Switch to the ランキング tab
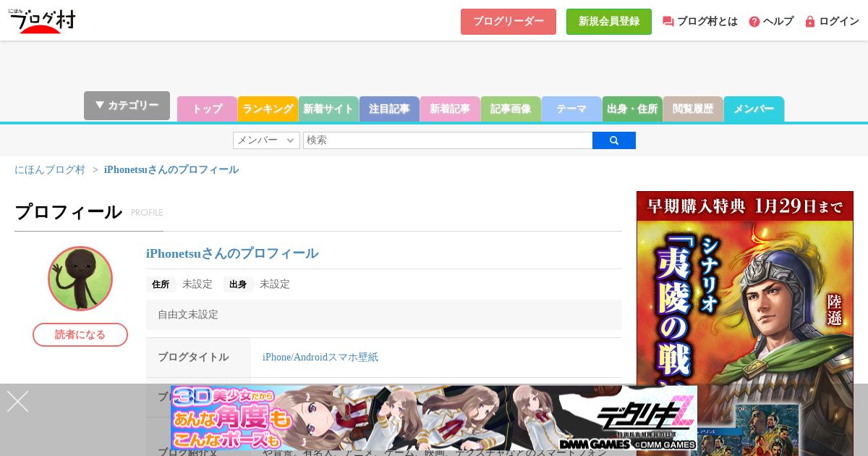Screen dimensions: 868x456 [x=268, y=109]
